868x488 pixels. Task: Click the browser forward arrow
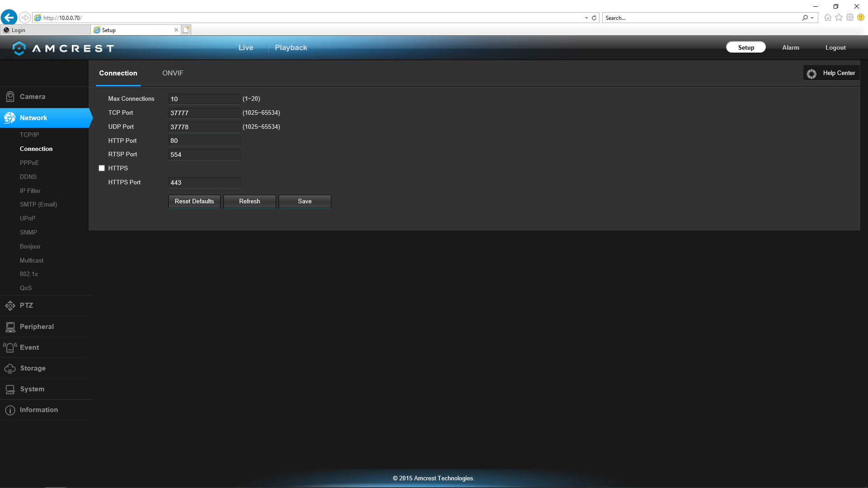[x=25, y=18]
